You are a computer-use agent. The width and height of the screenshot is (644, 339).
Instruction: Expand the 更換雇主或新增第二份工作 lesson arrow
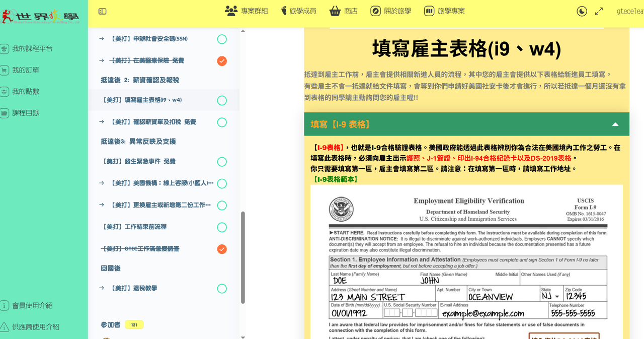[x=102, y=205]
